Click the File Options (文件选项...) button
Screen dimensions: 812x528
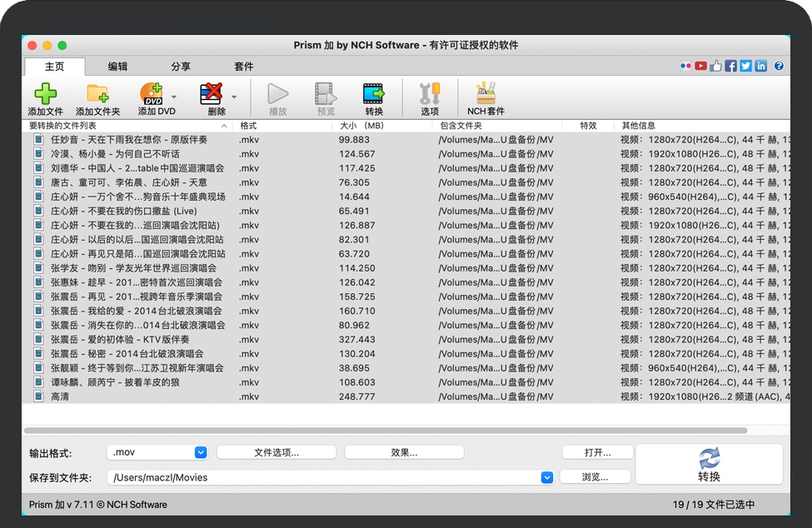[276, 452]
